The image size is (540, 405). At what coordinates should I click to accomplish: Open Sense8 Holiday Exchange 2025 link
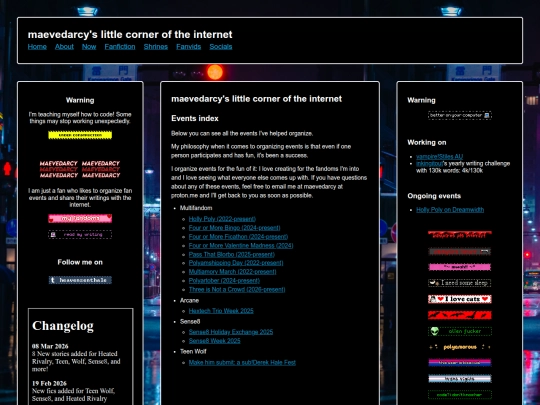coord(231,332)
